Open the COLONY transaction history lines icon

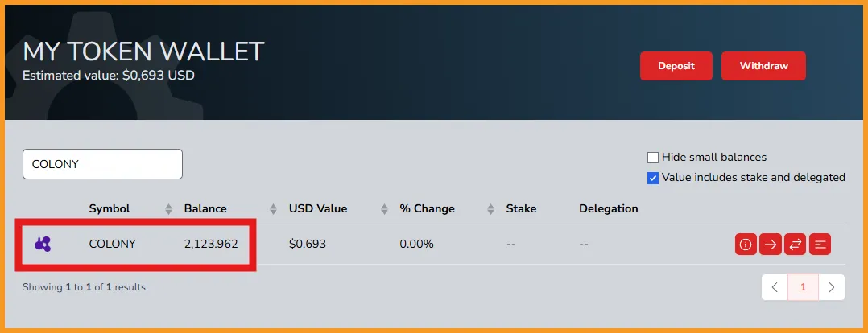point(820,244)
